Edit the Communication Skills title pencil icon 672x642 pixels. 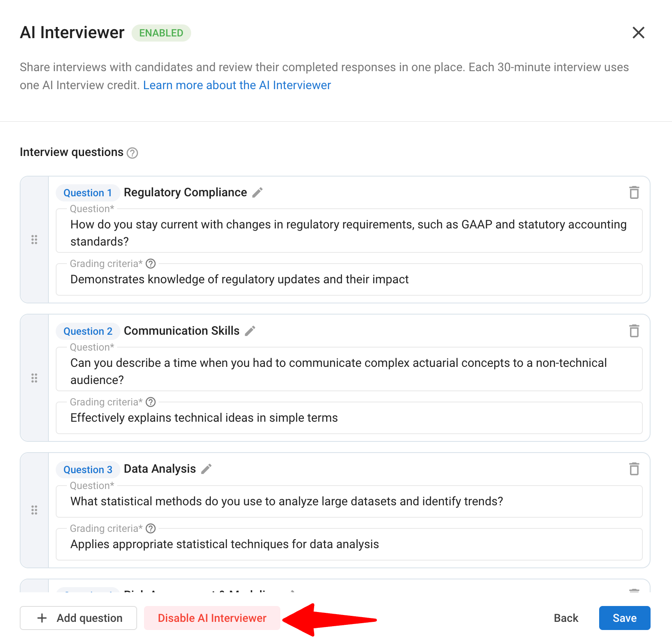point(250,331)
